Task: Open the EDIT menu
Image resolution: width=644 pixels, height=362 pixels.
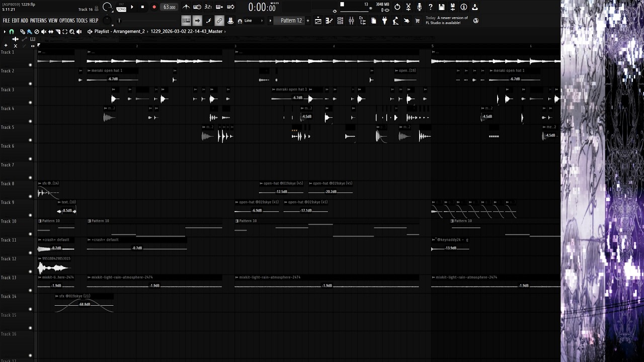Action: click(x=16, y=21)
